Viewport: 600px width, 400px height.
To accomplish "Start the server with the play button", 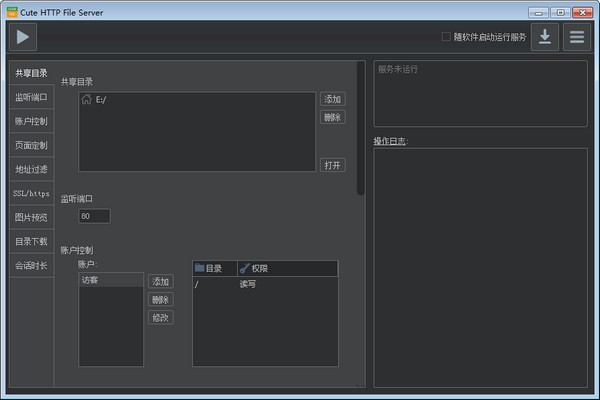I will (23, 37).
